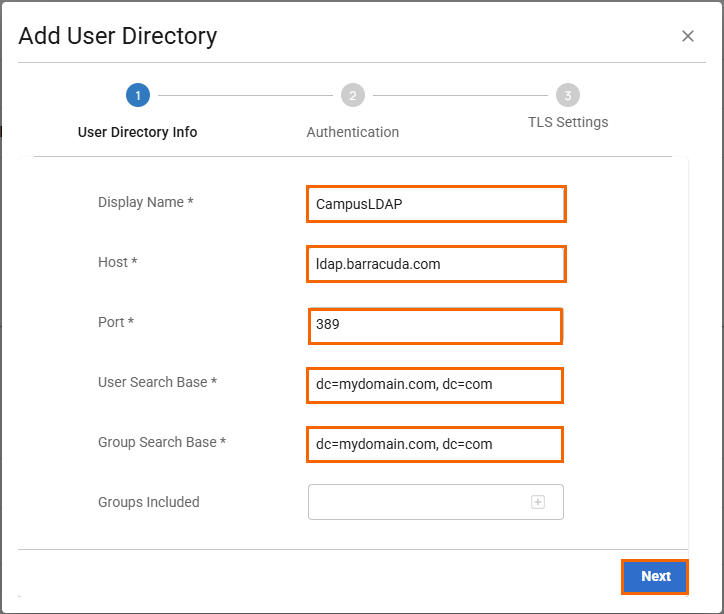Close the Add User Directory dialog
Screen dimensions: 724x614
pos(688,36)
